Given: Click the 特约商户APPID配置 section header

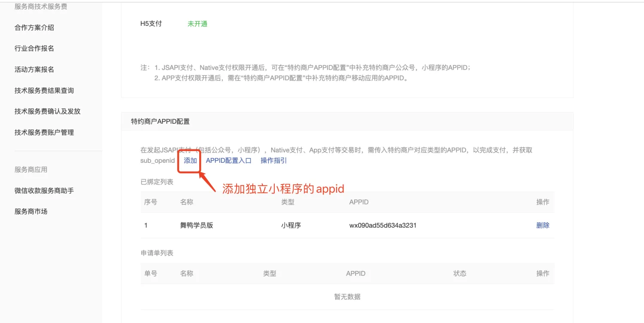Looking at the screenshot, I should coord(161,122).
